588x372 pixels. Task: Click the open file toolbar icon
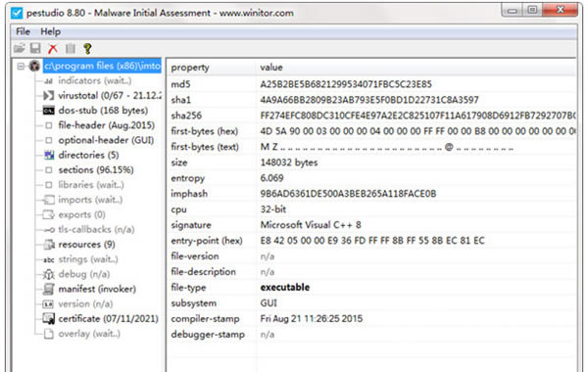tap(20, 48)
